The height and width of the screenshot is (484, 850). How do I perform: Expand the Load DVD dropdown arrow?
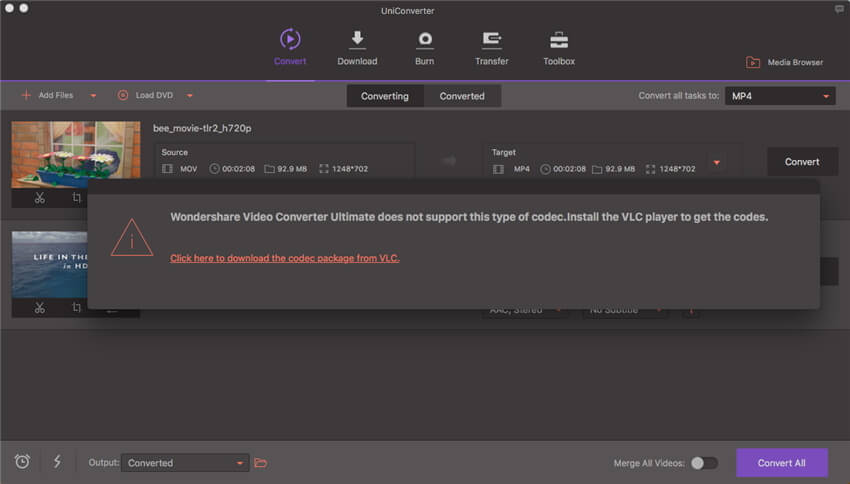[x=190, y=96]
